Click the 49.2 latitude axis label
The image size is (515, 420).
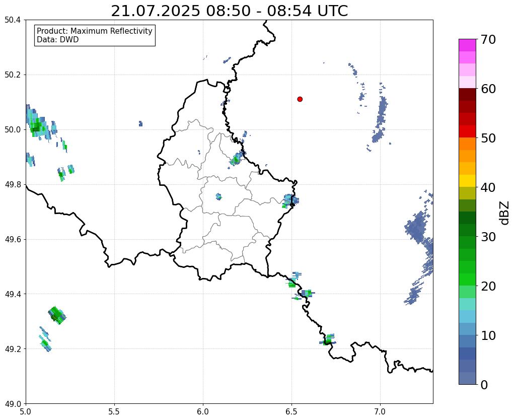13,349
